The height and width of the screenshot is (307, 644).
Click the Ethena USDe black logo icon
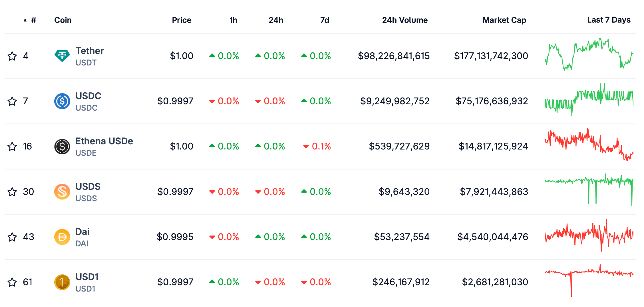click(62, 146)
